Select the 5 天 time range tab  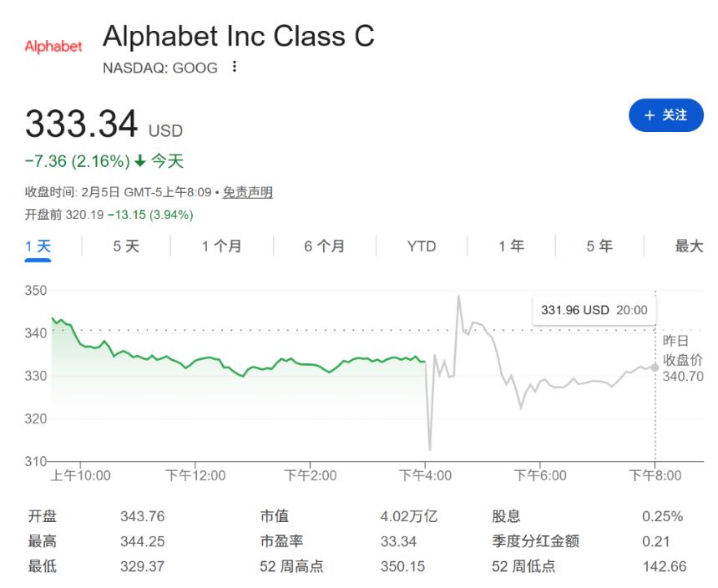127,246
